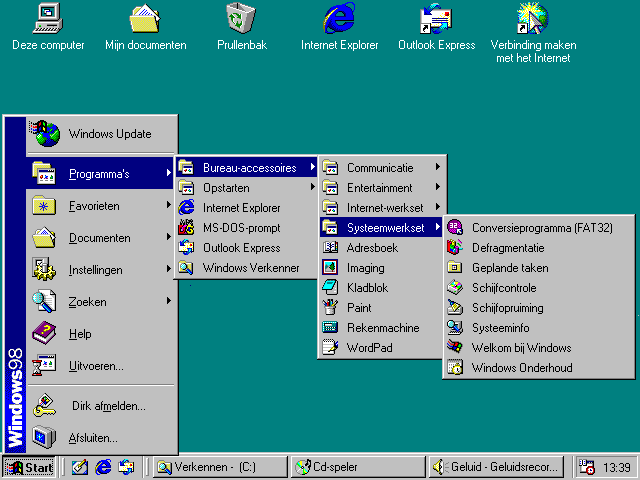The width and height of the screenshot is (640, 480).
Task: Click the task scheduler tray icon
Action: 587,467
